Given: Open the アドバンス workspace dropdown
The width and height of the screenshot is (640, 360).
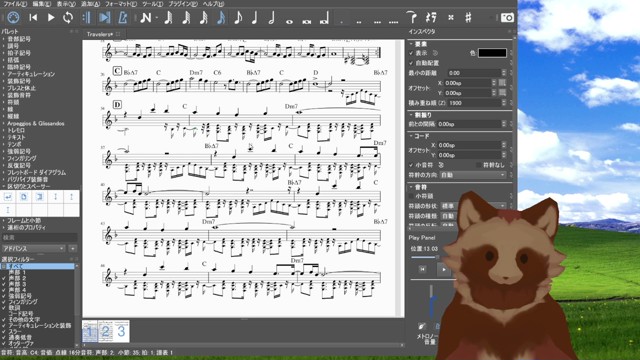Looking at the screenshot, I should point(33,248).
